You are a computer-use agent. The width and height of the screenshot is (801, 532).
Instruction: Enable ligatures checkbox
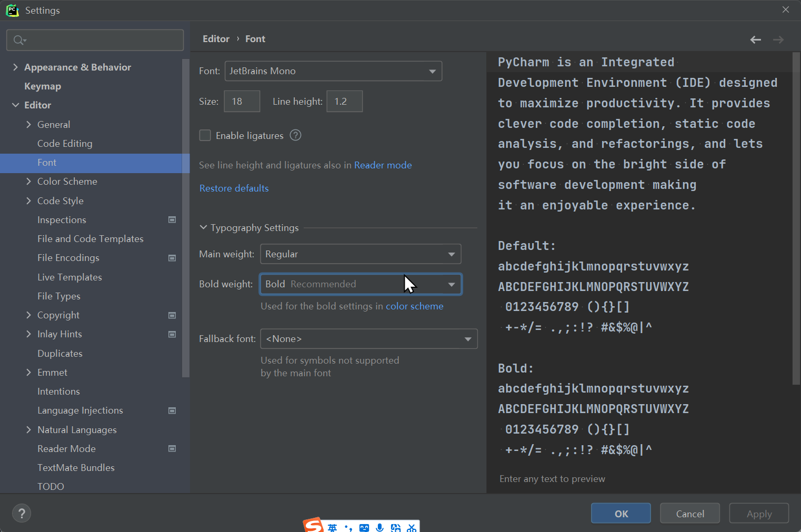(x=205, y=135)
